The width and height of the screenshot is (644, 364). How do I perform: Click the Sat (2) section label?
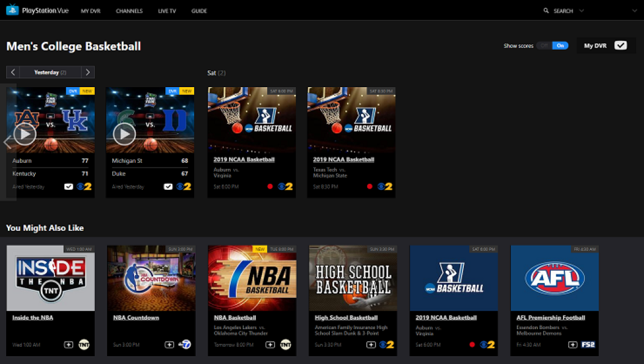pyautogui.click(x=216, y=73)
